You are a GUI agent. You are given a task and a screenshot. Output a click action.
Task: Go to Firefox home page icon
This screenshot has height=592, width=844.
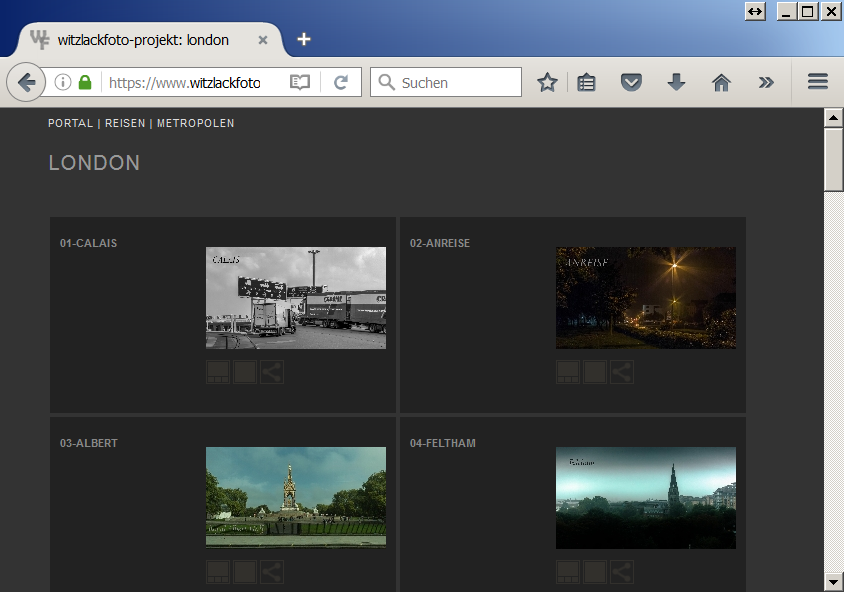pos(721,83)
